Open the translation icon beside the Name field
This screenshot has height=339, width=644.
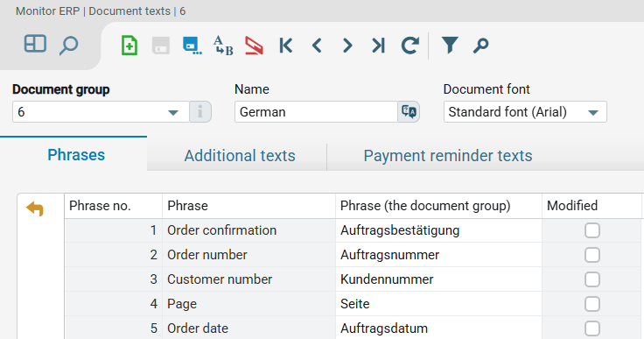pos(409,111)
